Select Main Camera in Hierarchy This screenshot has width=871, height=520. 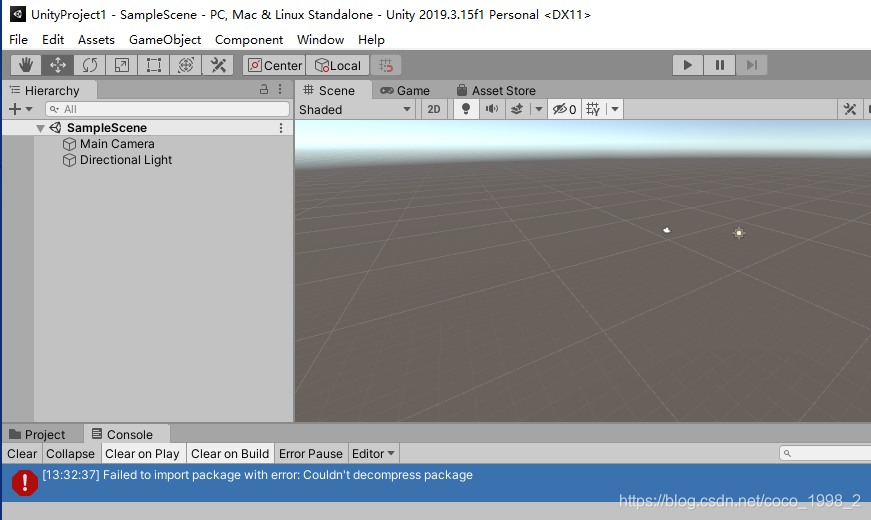click(117, 144)
